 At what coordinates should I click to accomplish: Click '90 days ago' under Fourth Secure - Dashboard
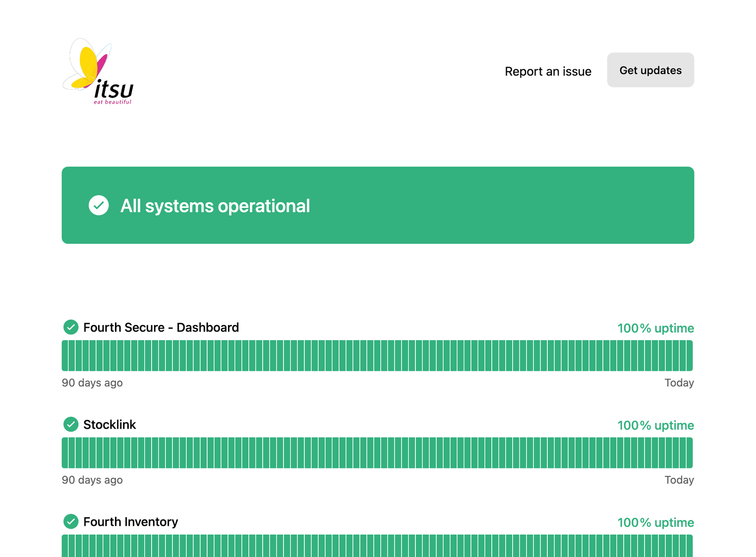click(x=92, y=383)
